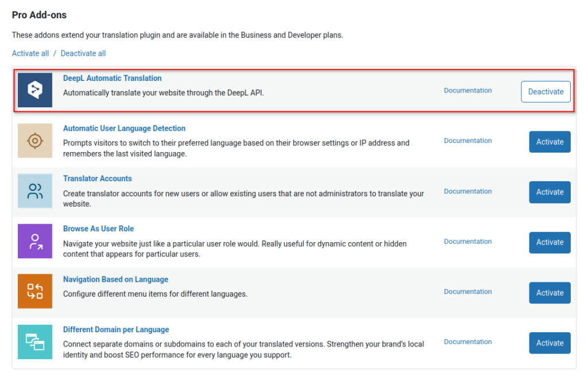Click the Different Domain per Language icon
The width and height of the screenshot is (588, 377).
pyautogui.click(x=34, y=341)
